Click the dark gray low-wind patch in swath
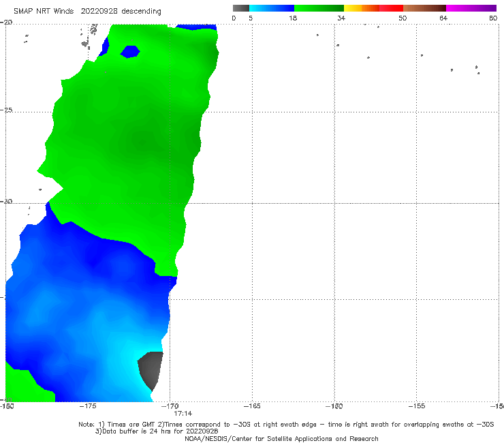Viewport: 504px width, 443px height. click(x=151, y=370)
